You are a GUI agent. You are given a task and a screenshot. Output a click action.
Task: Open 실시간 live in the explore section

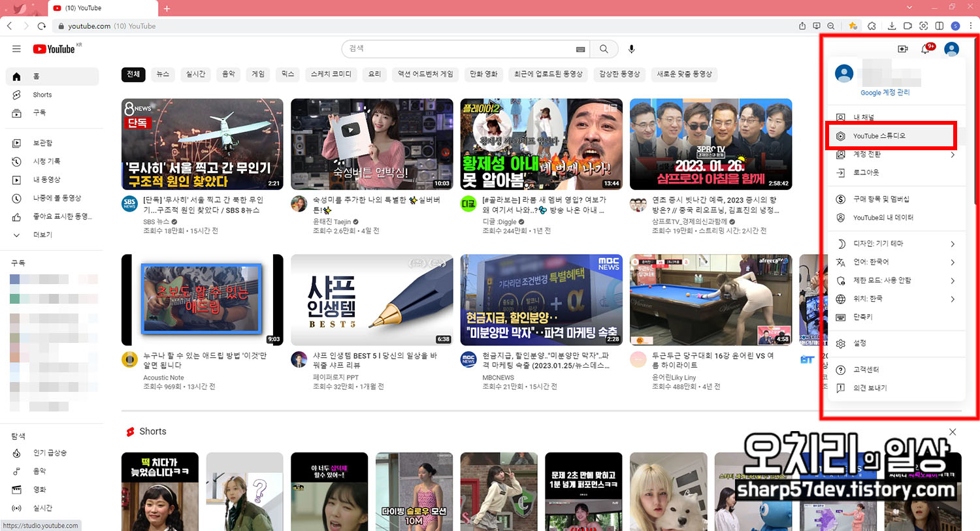pyautogui.click(x=52, y=507)
